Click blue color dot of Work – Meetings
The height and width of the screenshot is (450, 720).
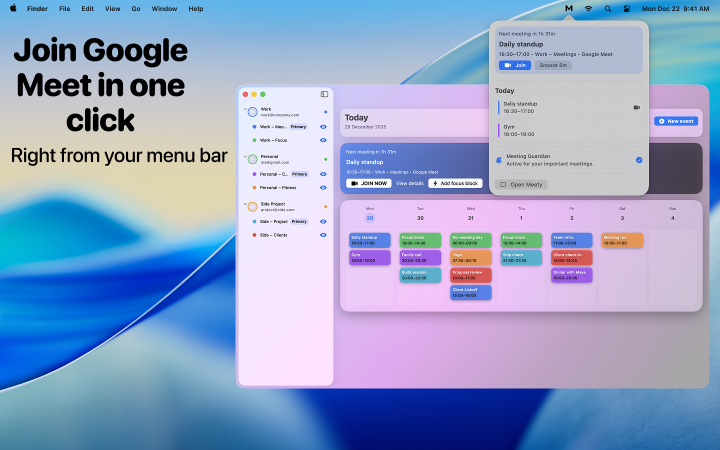(x=254, y=127)
